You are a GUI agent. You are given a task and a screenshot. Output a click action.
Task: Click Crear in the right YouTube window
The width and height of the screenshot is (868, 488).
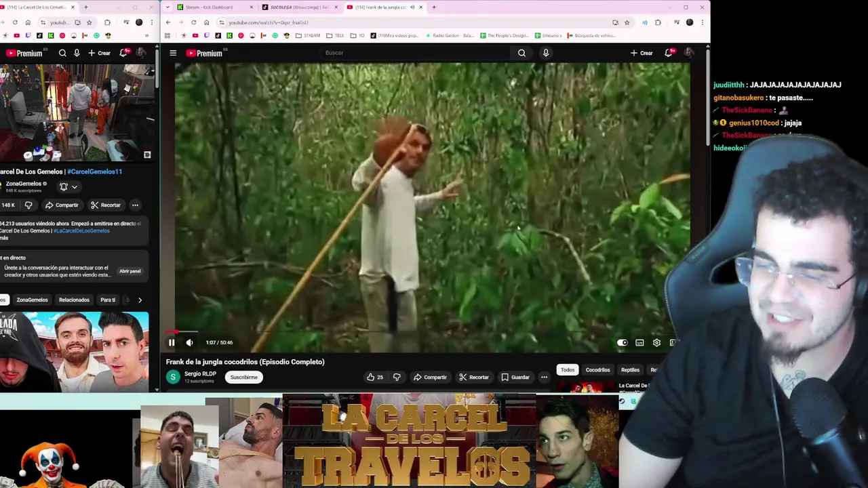(x=642, y=53)
